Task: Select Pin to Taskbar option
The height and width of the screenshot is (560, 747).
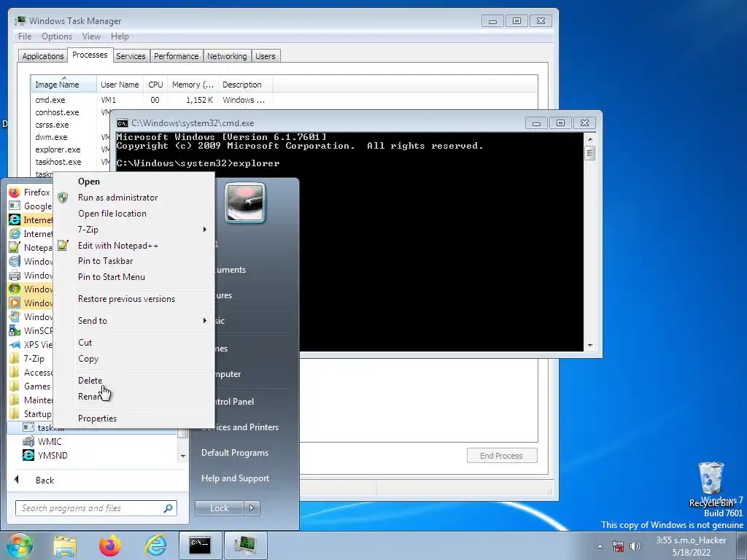Action: click(x=105, y=261)
